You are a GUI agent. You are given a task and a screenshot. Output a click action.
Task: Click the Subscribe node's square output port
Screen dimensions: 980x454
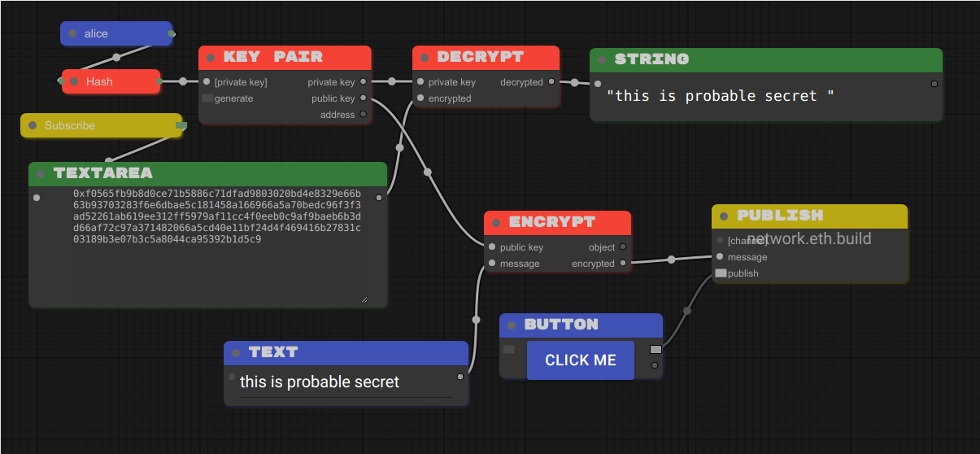click(181, 125)
